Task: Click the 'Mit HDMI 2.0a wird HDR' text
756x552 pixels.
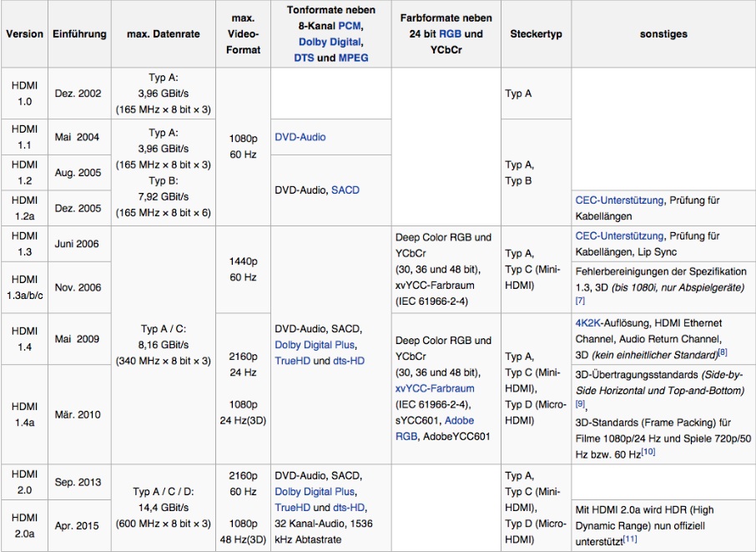Action: pos(633,510)
